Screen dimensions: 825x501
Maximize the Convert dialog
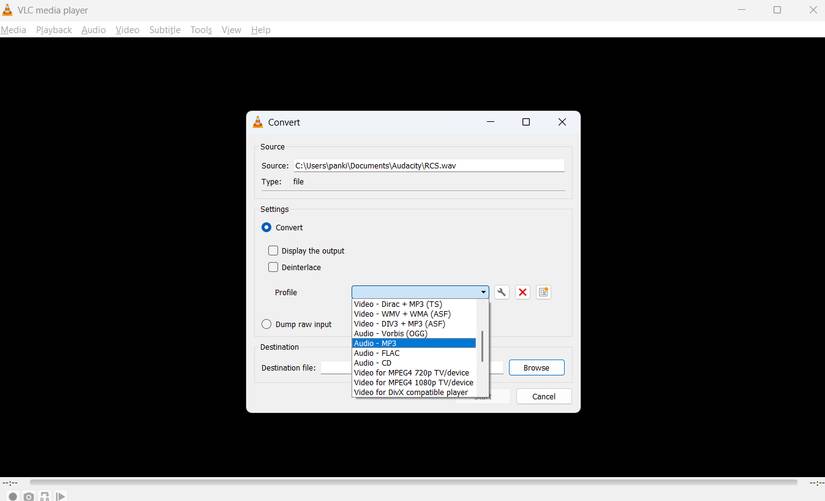click(x=526, y=122)
